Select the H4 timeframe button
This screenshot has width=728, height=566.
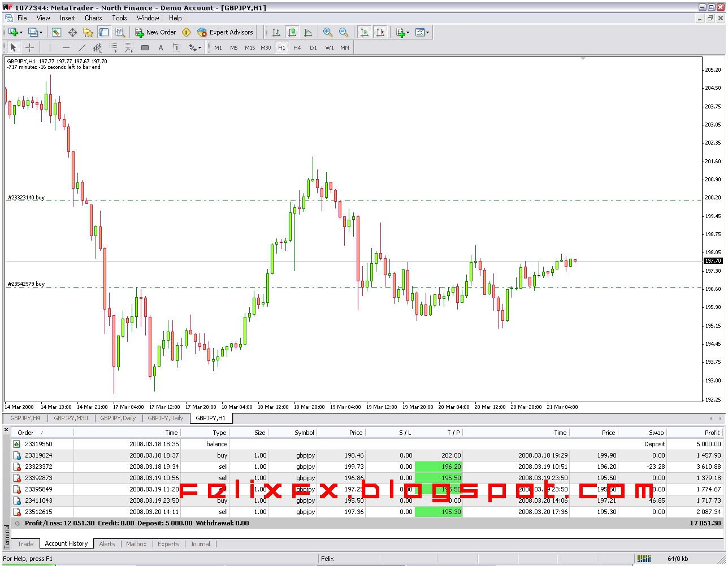297,48
